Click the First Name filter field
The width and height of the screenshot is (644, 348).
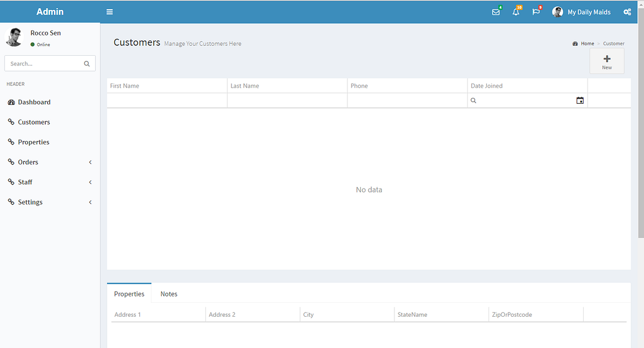(167, 100)
